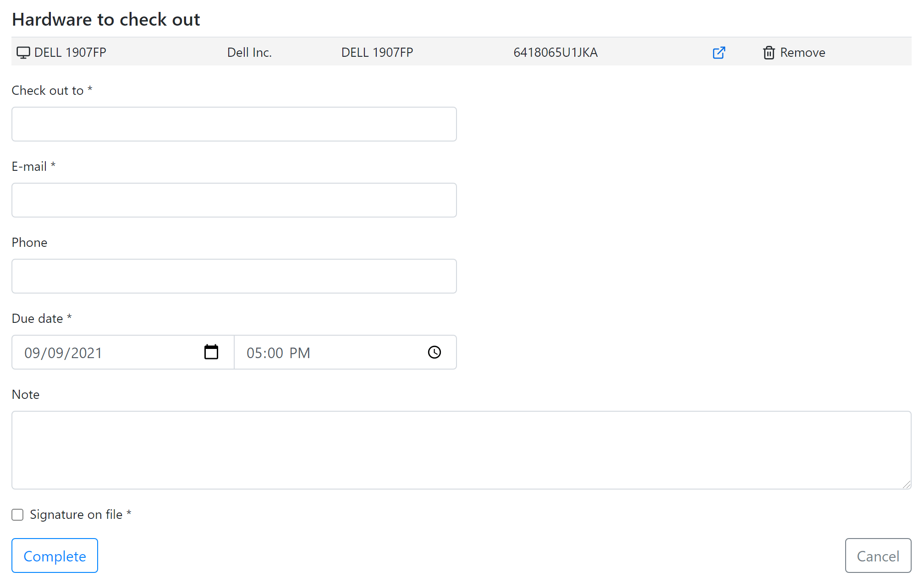This screenshot has width=924, height=588.
Task: Focus the Check out to field
Action: pyautogui.click(x=234, y=124)
